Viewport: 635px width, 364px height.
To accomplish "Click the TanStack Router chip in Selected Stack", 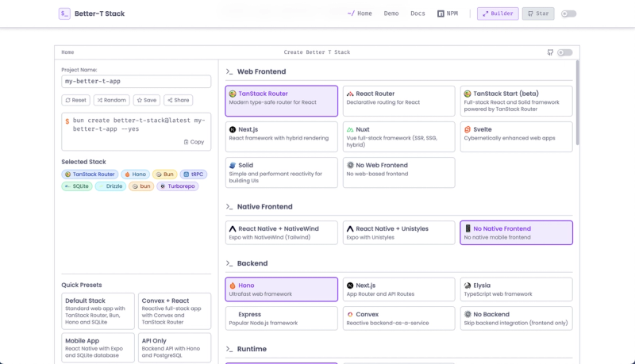I will [x=90, y=174].
